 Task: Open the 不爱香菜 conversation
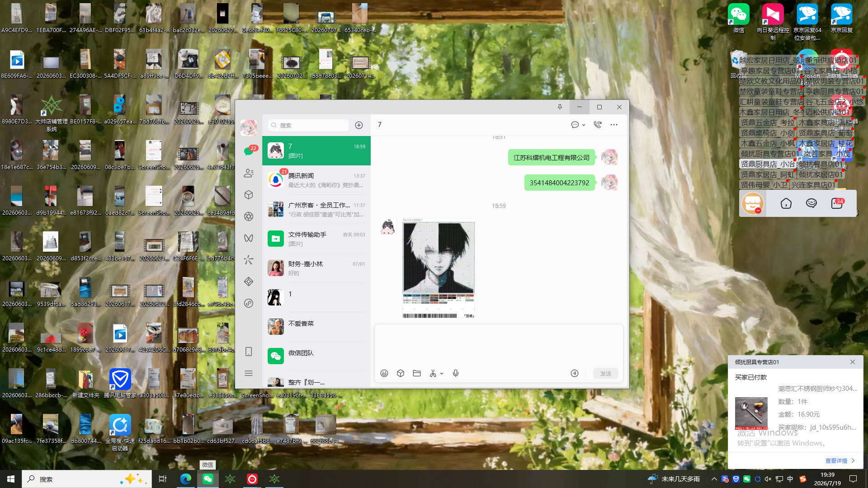tap(316, 327)
